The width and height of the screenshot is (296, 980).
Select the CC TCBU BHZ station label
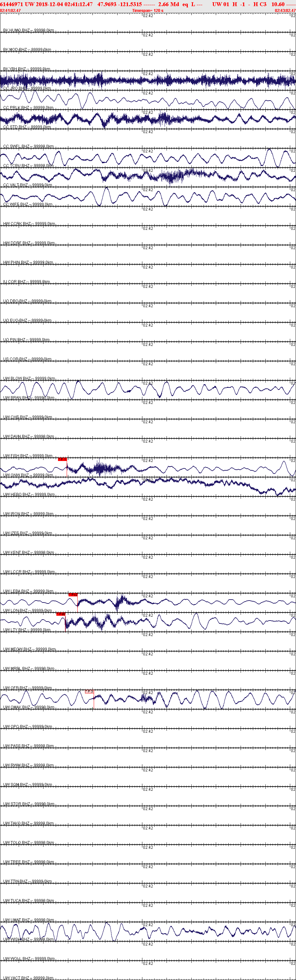pos(28,166)
